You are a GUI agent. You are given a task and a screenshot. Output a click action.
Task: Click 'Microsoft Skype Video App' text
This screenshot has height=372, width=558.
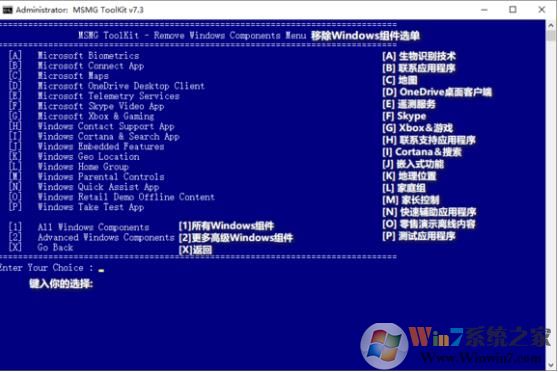click(101, 106)
